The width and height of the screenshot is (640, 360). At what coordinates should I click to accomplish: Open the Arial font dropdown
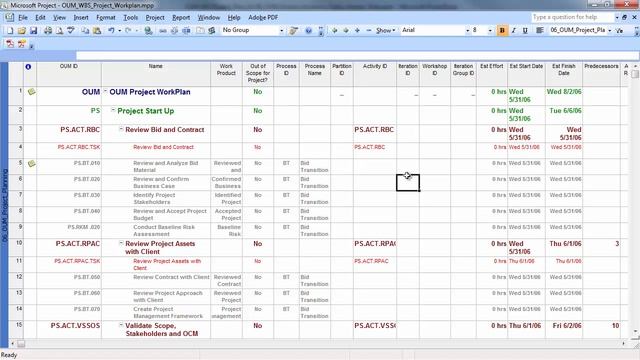tap(467, 31)
